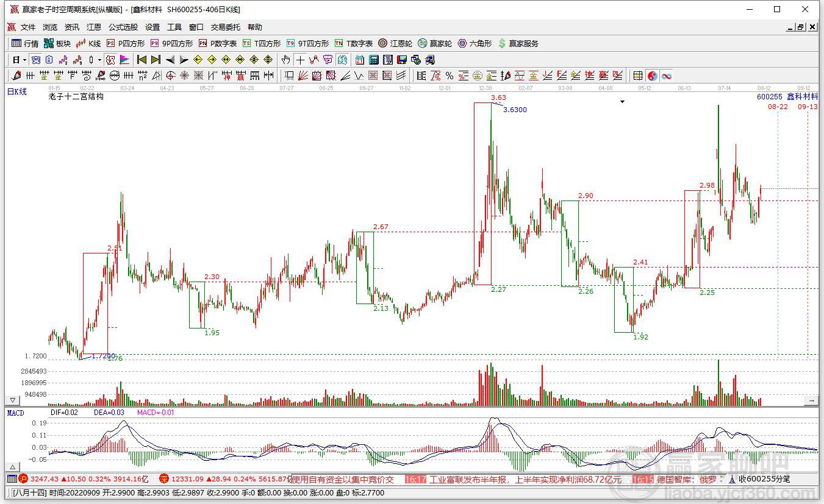
Task: Expand the small black triangle above the chart
Action: [x=622, y=102]
